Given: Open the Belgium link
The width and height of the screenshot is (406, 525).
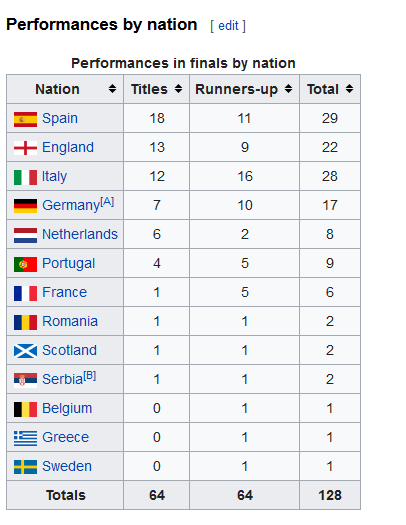Looking at the screenshot, I should pyautogui.click(x=67, y=409).
